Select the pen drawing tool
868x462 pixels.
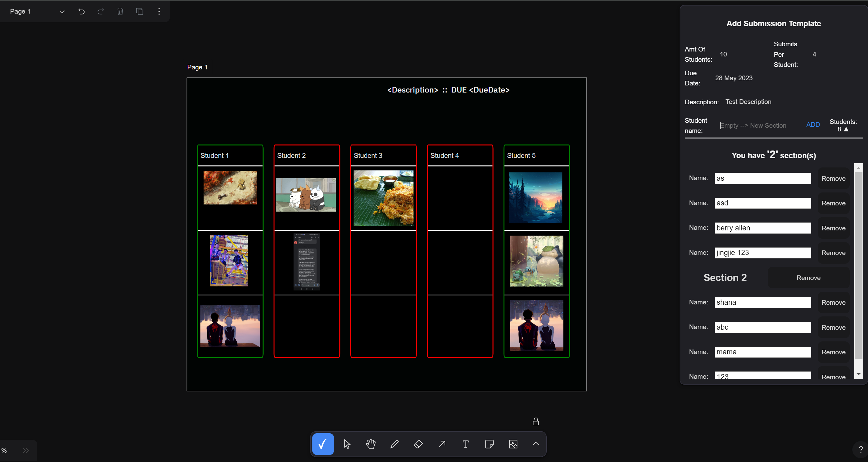[x=394, y=444]
